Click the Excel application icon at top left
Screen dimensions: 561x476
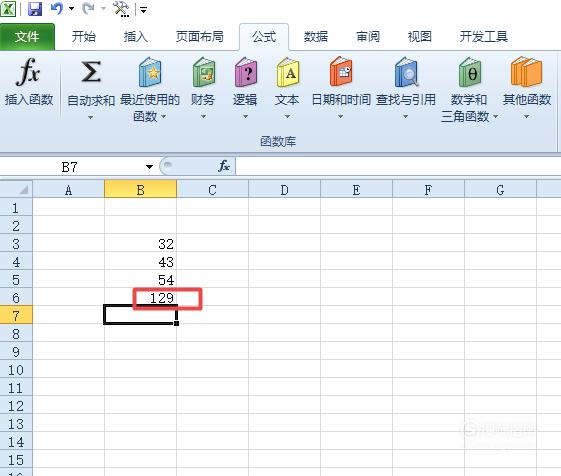[x=8, y=9]
